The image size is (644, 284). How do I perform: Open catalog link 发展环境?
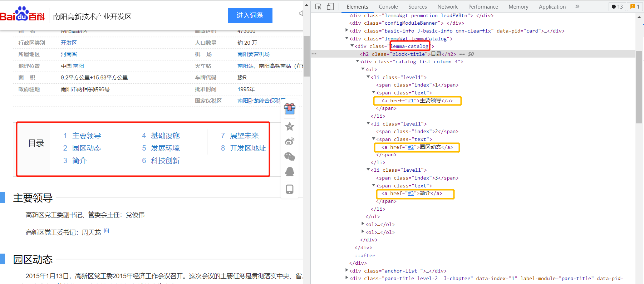[165, 148]
